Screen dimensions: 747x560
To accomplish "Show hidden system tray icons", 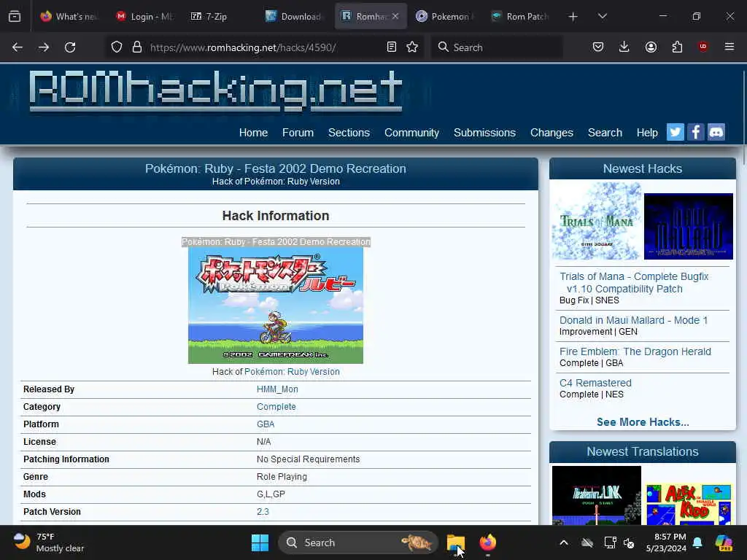I will click(564, 542).
